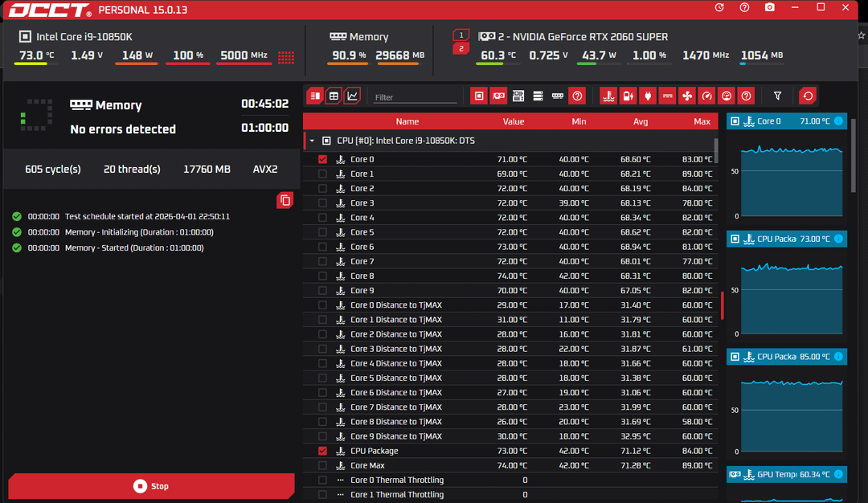Reset min/max values with the refresh icon
The width and height of the screenshot is (868, 503).
[808, 96]
